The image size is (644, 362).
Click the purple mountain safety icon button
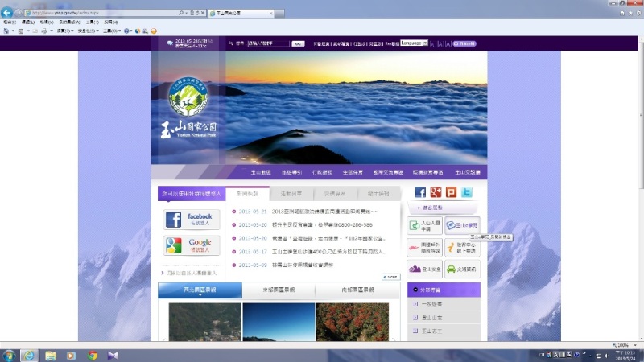click(425, 269)
